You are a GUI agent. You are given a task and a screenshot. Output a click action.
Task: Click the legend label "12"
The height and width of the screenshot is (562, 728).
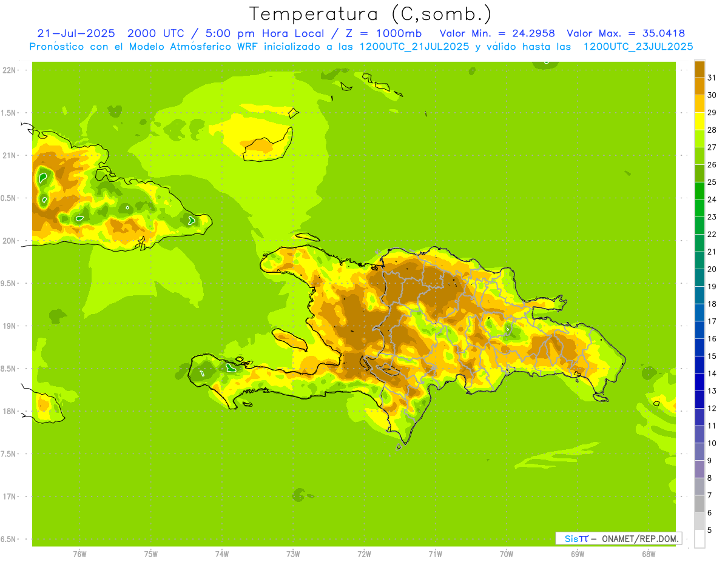click(x=712, y=408)
